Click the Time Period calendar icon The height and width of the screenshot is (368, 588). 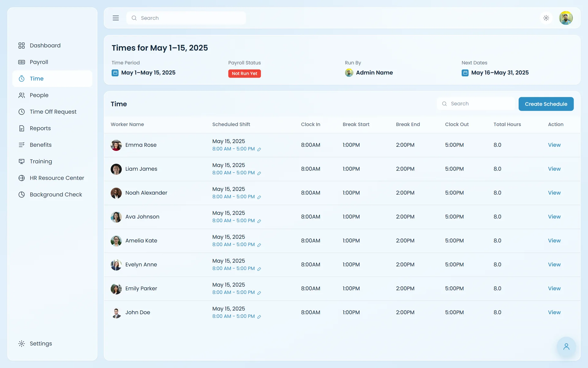115,73
